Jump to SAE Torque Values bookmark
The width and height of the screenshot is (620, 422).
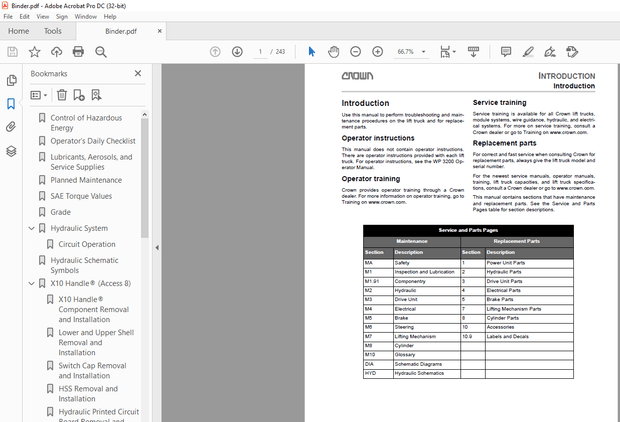(81, 196)
